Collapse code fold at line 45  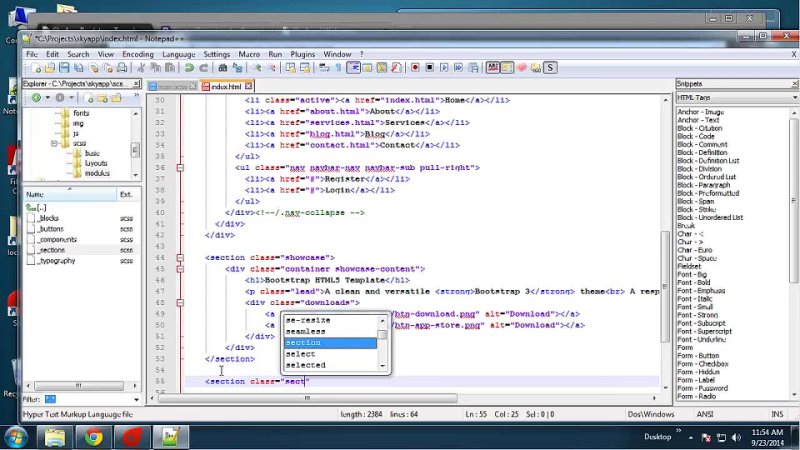pos(180,269)
